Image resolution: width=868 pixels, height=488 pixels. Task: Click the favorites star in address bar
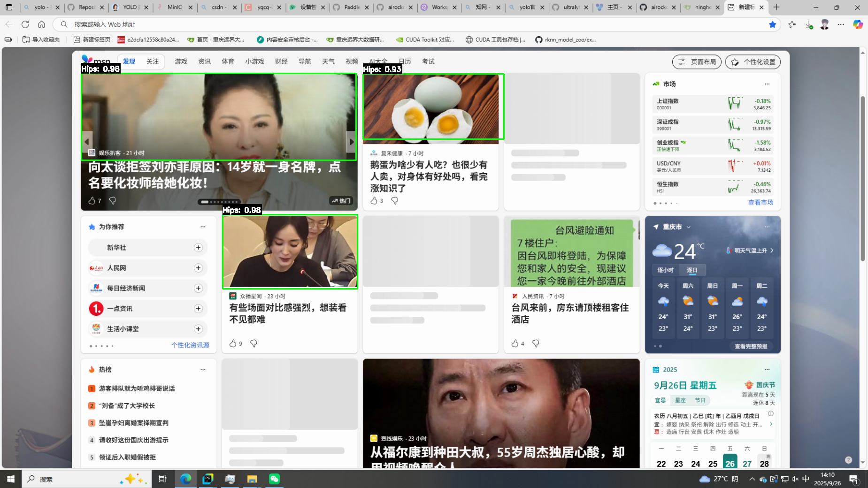772,24
